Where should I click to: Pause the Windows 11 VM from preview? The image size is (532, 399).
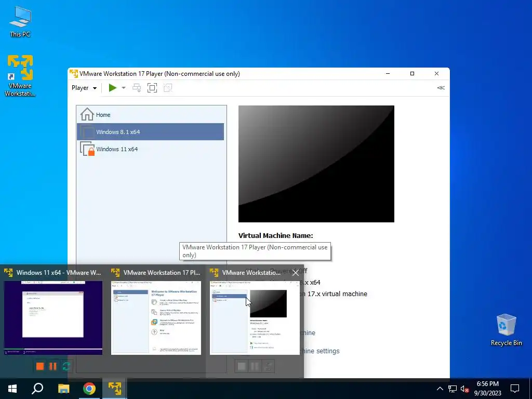53,366
